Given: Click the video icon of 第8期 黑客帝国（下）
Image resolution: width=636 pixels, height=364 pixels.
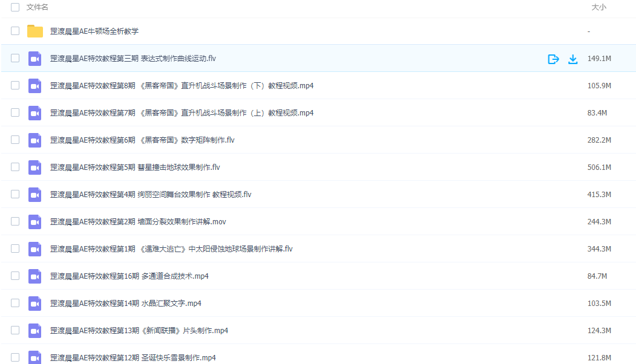Looking at the screenshot, I should (34, 85).
